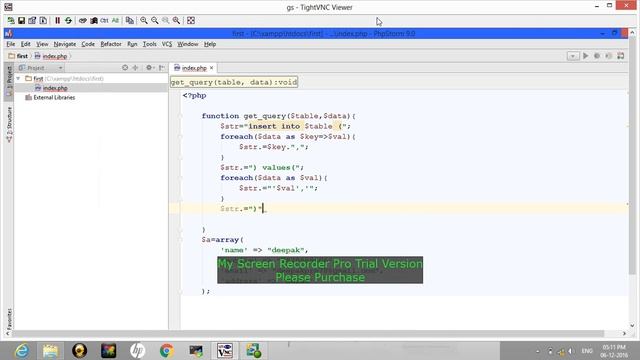Viewport: 640px width, 360px height.
Task: Open the Help menu
Action: tap(210, 44)
